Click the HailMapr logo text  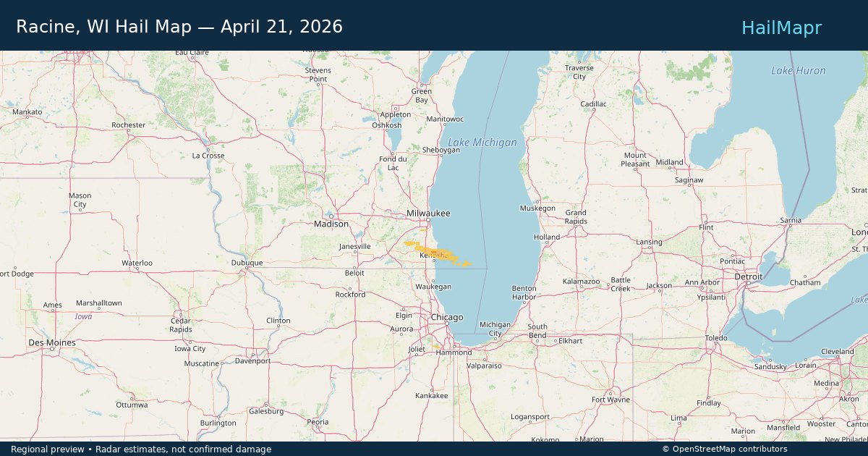point(781,28)
